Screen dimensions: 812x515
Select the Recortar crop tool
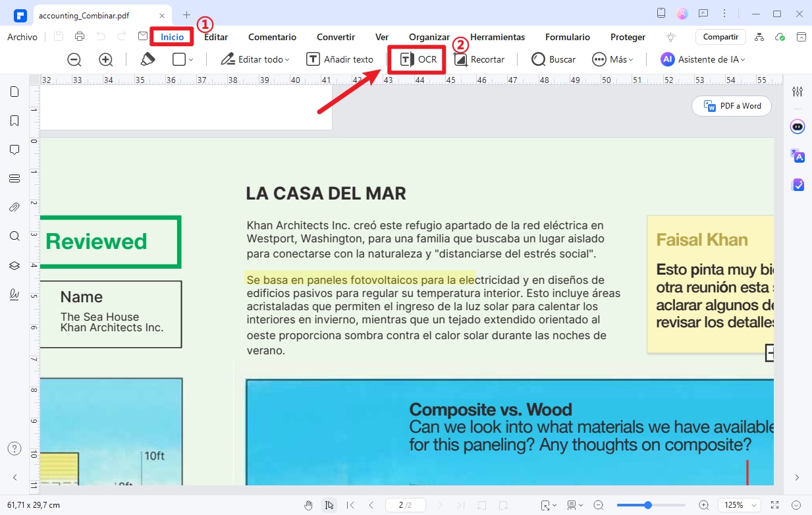[x=479, y=59]
